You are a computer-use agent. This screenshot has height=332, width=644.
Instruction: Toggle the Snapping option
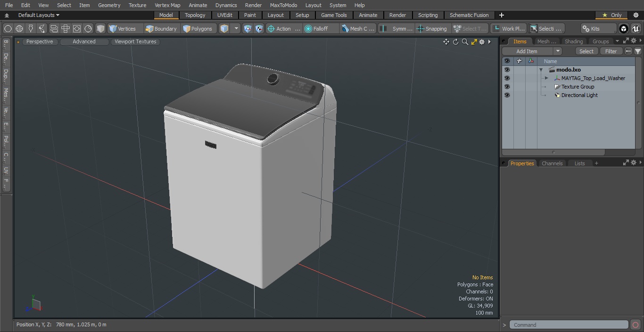431,29
